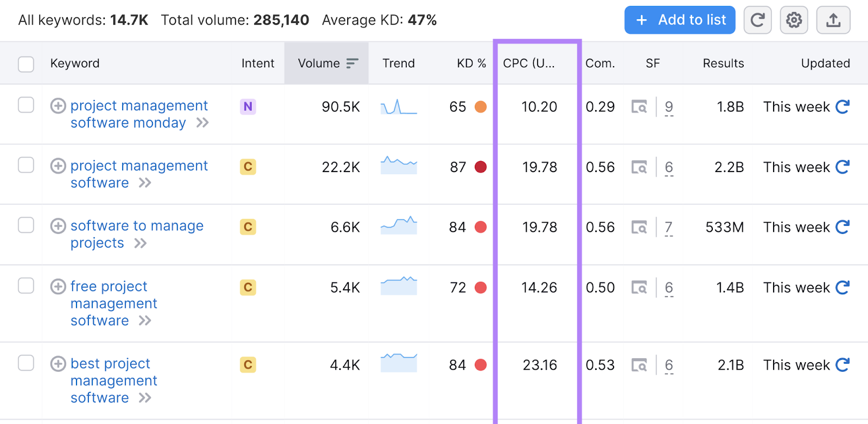Image resolution: width=868 pixels, height=424 pixels.
Task: Add 'best project management software' via its plus icon
Action: [x=58, y=363]
